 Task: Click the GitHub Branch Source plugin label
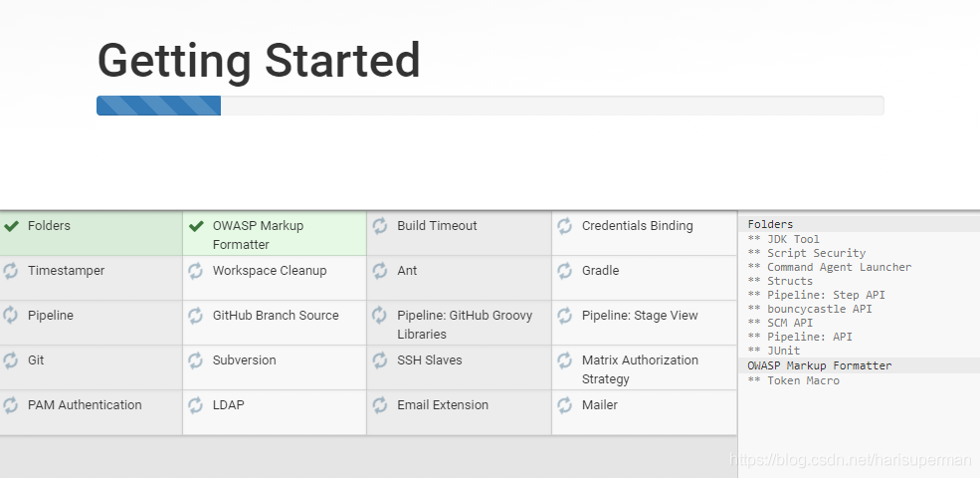coord(276,316)
